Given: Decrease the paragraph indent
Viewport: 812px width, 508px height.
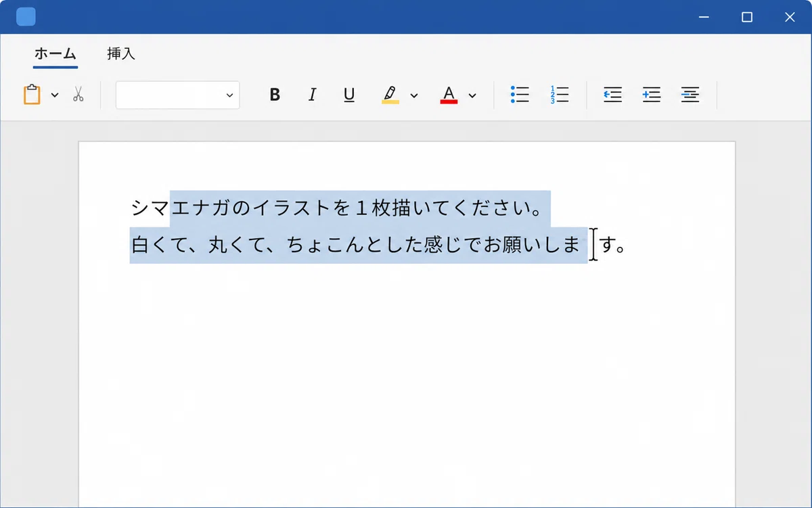Looking at the screenshot, I should pyautogui.click(x=612, y=95).
